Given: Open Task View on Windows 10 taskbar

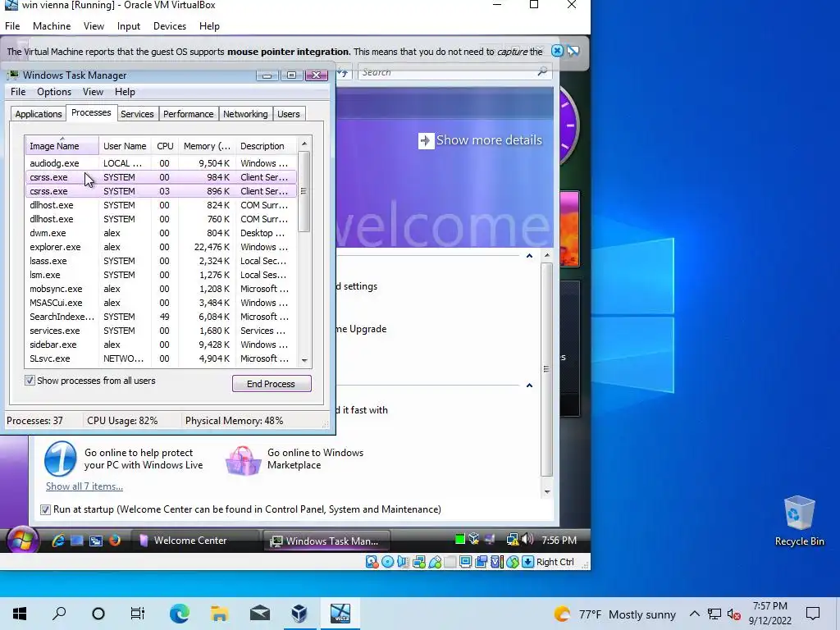Looking at the screenshot, I should pyautogui.click(x=138, y=614).
